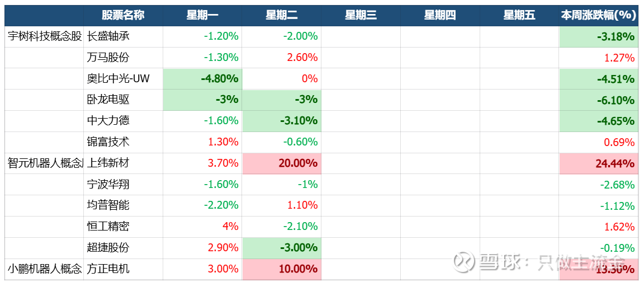Viewport: 644px width, 282px height.
Task: Select the 智元机器人概念 category cell
Action: point(45,163)
